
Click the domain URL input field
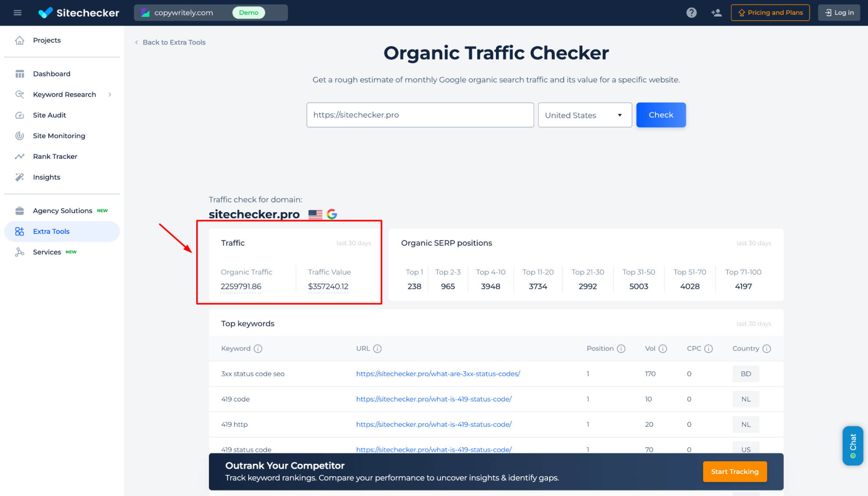(x=419, y=115)
